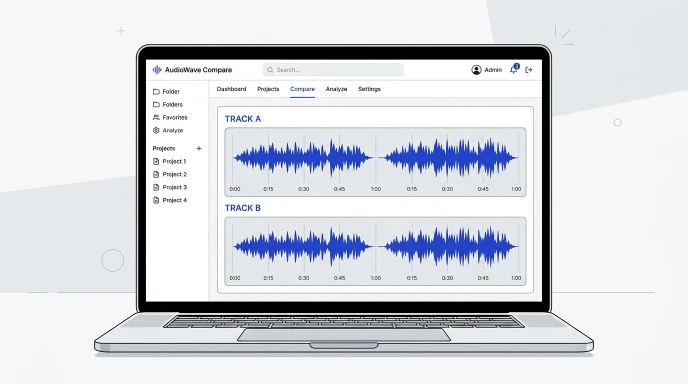
Task: Open the Projects tab
Action: tap(268, 89)
